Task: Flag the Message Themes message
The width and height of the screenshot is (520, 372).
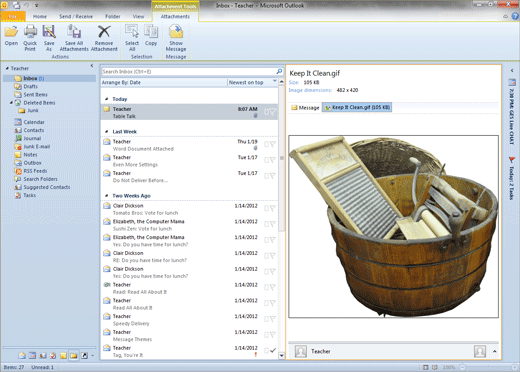Action: pyautogui.click(x=272, y=335)
